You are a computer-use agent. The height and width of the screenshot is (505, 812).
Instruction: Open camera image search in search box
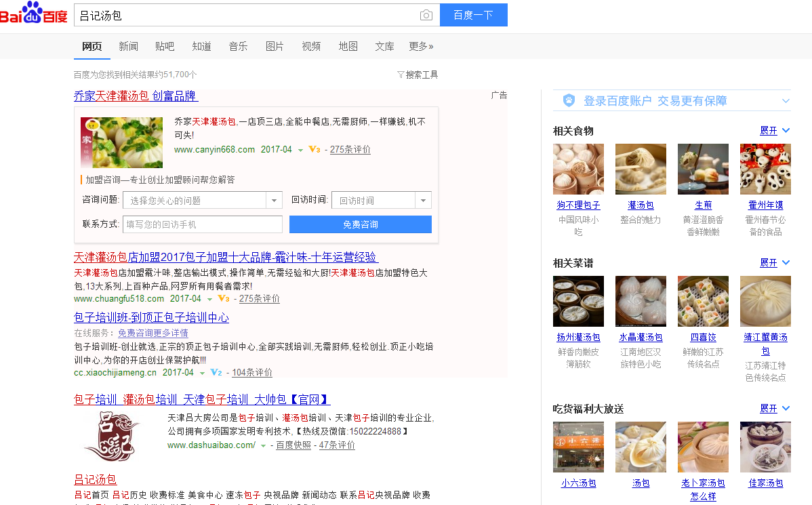tap(426, 15)
